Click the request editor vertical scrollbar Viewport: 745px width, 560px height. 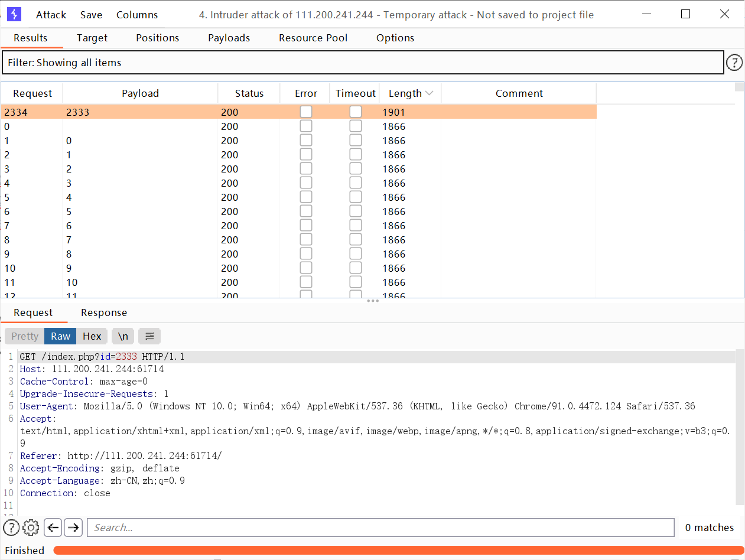click(740, 428)
